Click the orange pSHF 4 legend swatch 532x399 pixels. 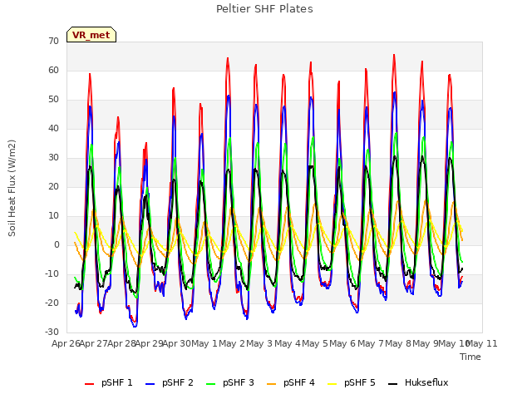(x=272, y=384)
